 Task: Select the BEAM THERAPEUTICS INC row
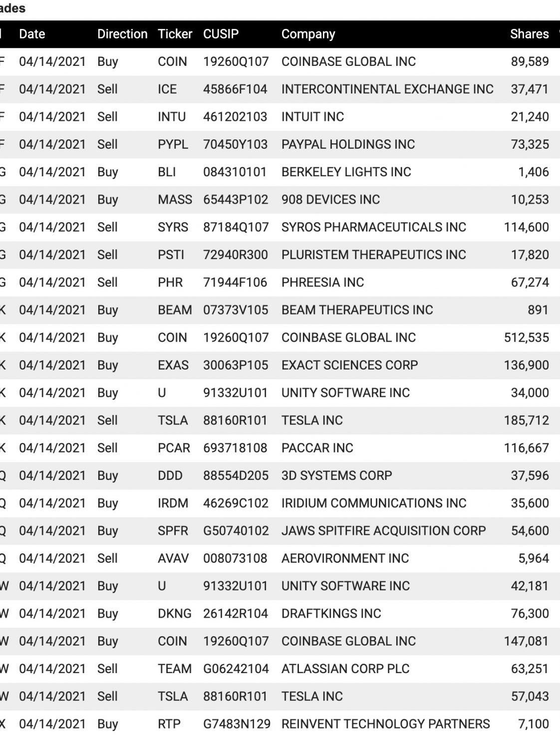pyautogui.click(x=280, y=310)
